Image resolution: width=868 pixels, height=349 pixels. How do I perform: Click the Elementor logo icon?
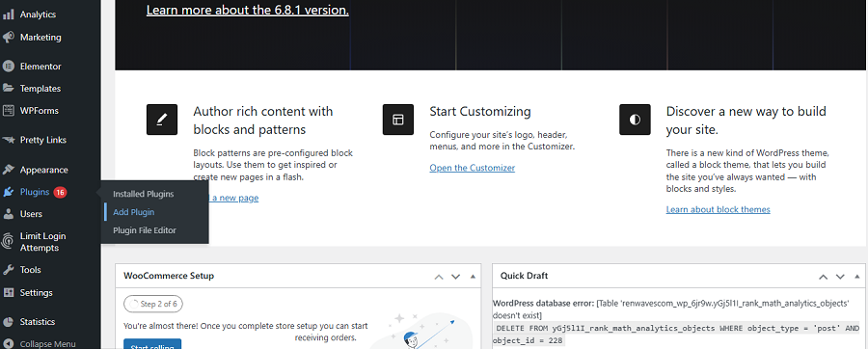tap(9, 67)
